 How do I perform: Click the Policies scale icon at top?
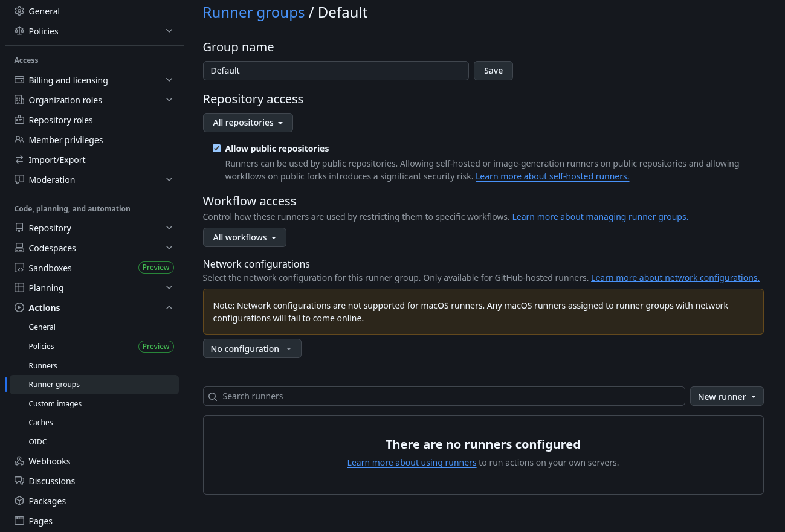[x=19, y=31]
